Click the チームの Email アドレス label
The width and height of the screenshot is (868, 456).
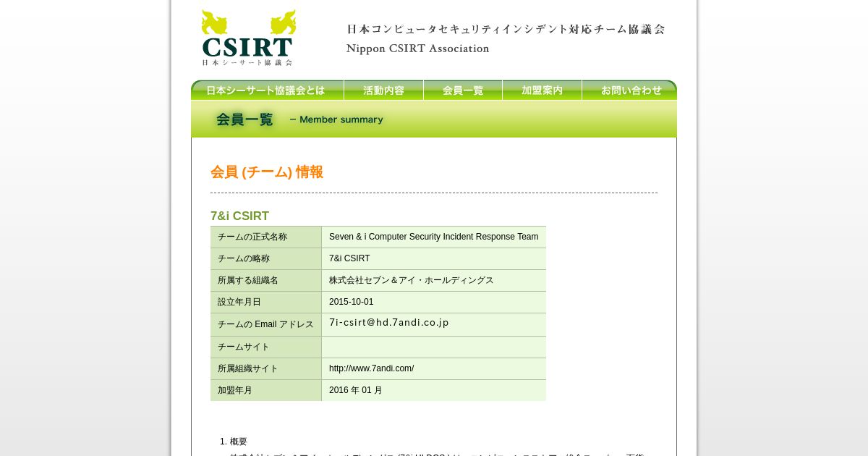click(x=265, y=324)
